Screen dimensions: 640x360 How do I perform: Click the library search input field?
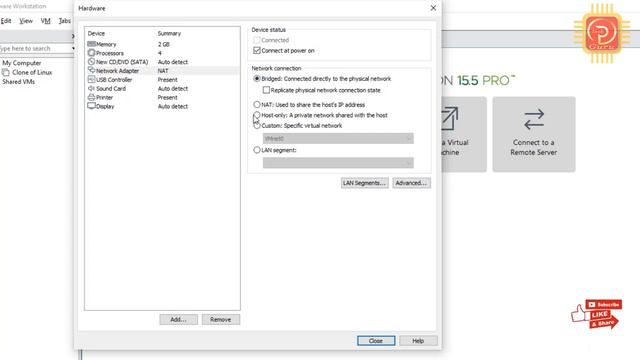pyautogui.click(x=35, y=49)
